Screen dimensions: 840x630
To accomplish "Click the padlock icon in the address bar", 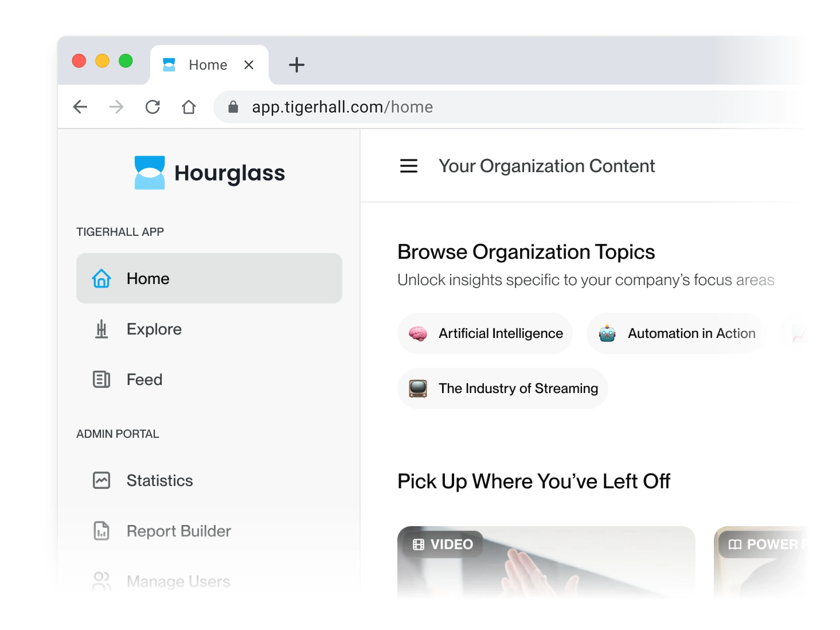I will (x=233, y=107).
